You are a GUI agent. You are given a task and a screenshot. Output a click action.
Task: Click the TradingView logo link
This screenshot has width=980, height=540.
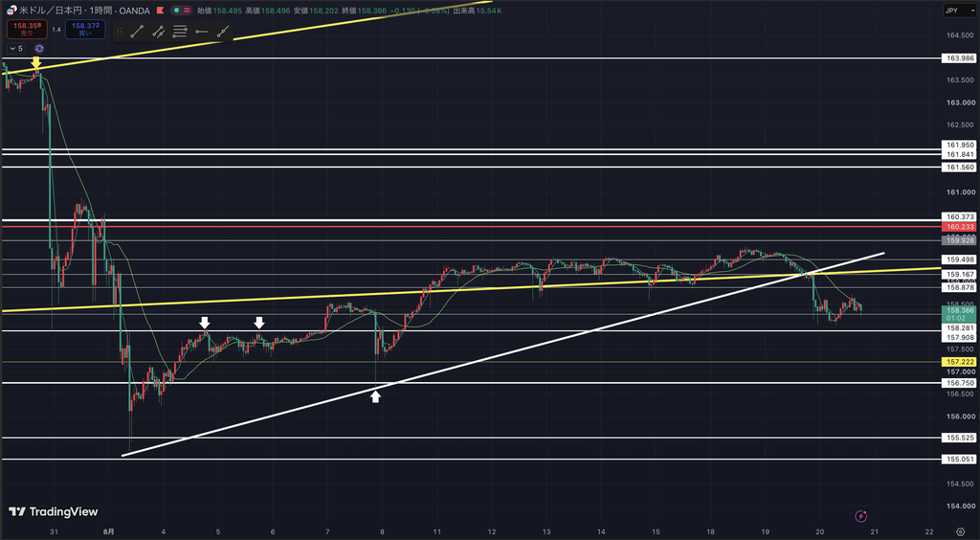[x=54, y=512]
